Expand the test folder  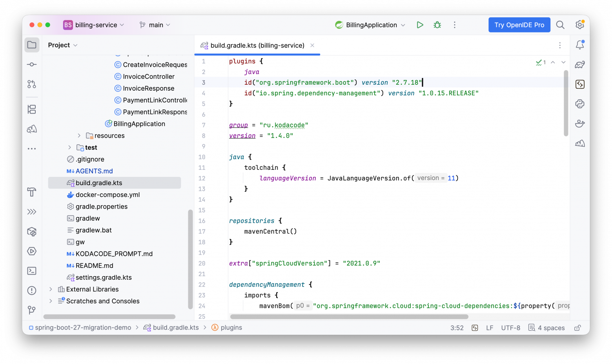pyautogui.click(x=69, y=147)
